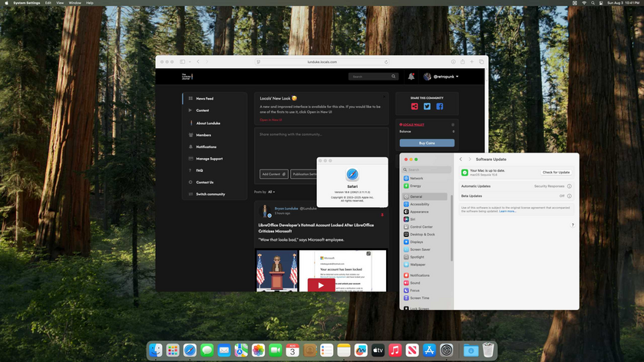Screen dimensions: 644x362
Task: Select Accessibility in System Settings sidebar
Action: (x=425, y=205)
